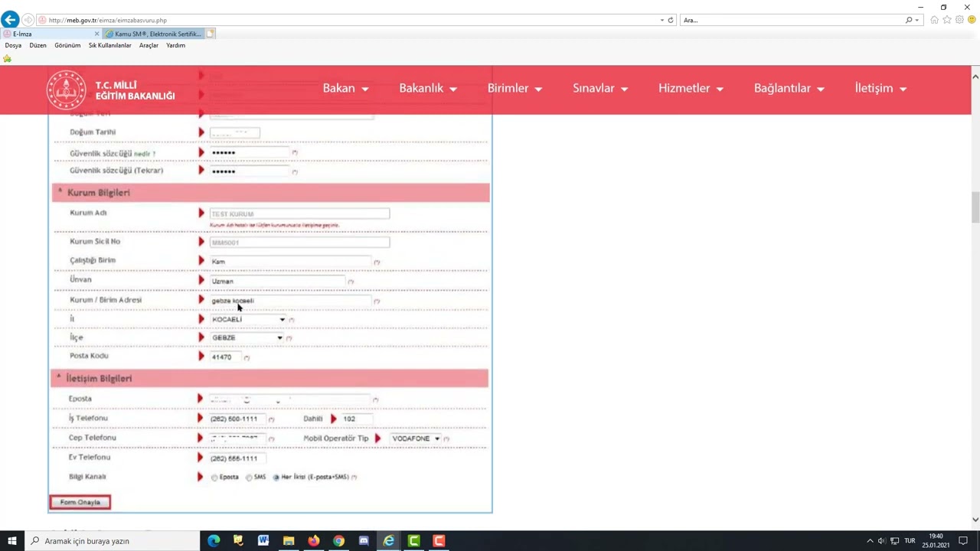Open File Explorer from the taskbar
Image resolution: width=980 pixels, height=551 pixels.
[289, 541]
